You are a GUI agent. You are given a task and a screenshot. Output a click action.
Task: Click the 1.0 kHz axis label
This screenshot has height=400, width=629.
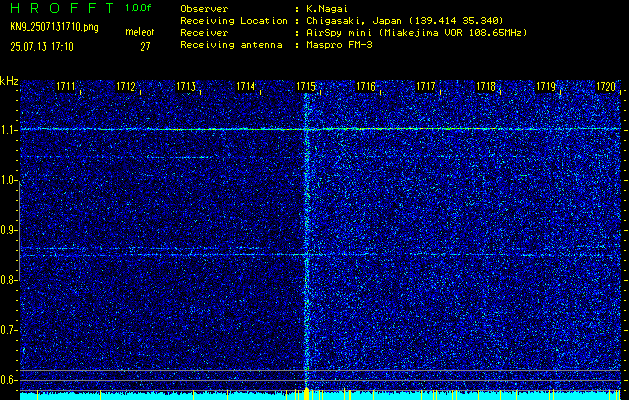point(7,180)
